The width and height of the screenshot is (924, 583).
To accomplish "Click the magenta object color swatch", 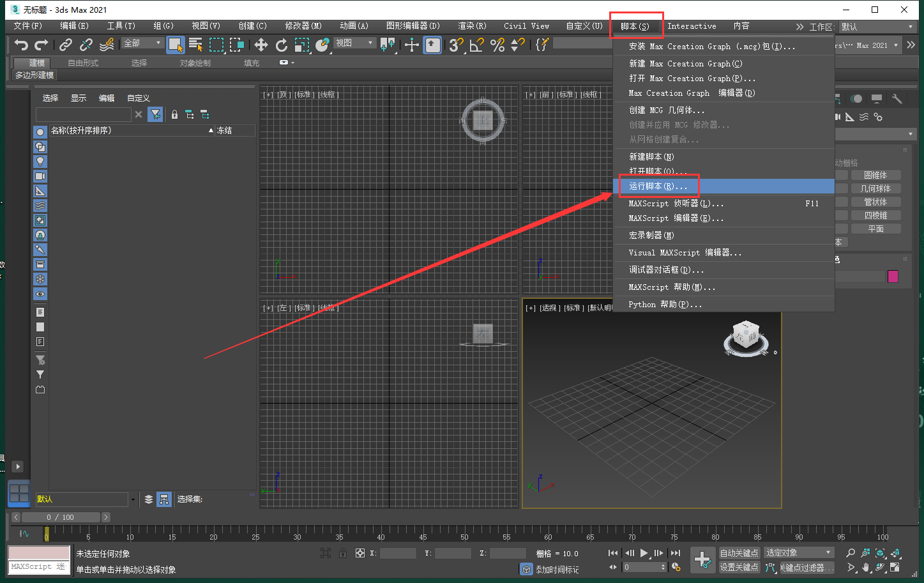I will [x=893, y=276].
